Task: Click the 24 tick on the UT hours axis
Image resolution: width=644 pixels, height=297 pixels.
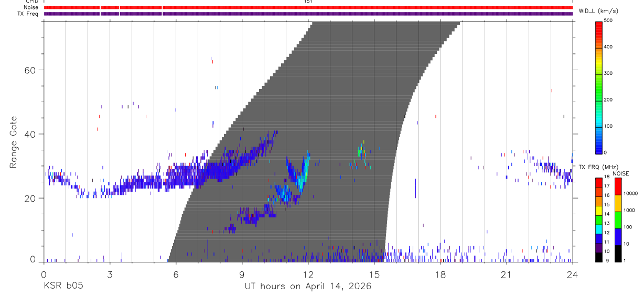Action: (572, 274)
